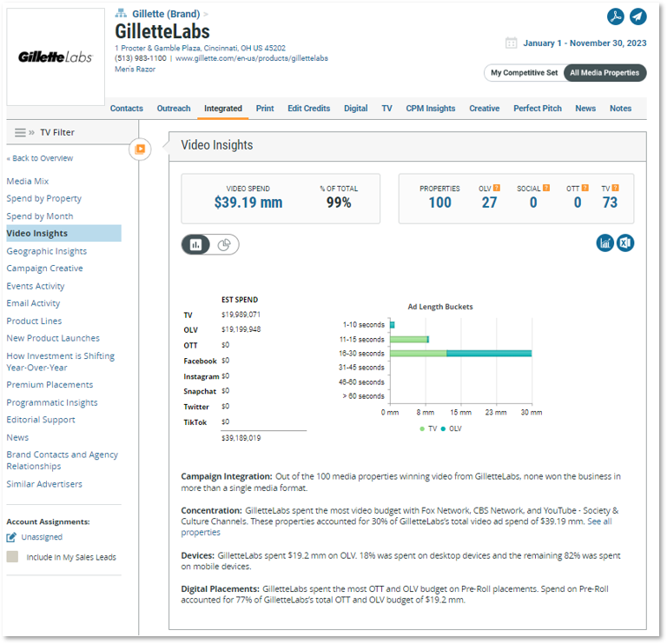Image resolution: width=667 pixels, height=644 pixels.
Task: Click the GilletteLabs logo thumbnail
Action: (56, 56)
